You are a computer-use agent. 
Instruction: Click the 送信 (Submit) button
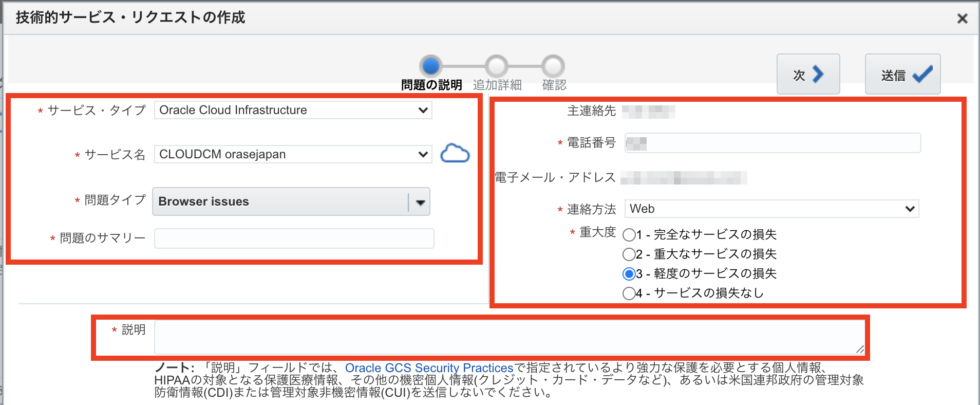tap(902, 74)
